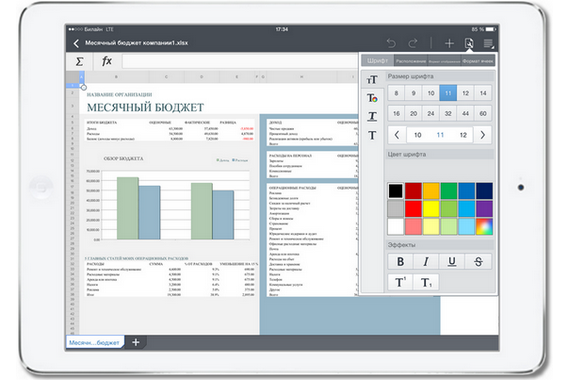This screenshot has width=570, height=380.
Task: Show smaller font sizes with left chevron
Action: pos(397,135)
